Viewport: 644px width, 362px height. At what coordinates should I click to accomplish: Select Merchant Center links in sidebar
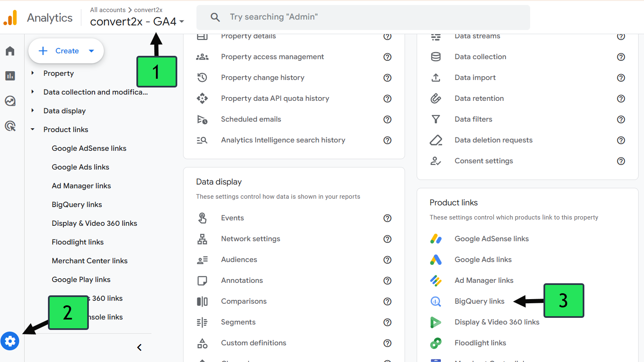[x=90, y=261]
